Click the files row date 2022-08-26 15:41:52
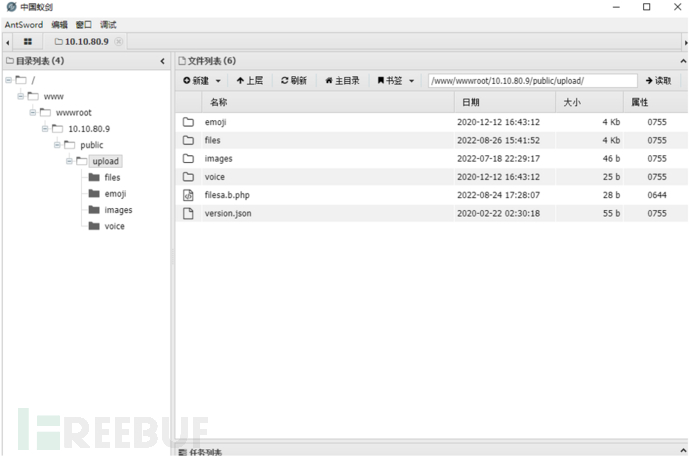The height and width of the screenshot is (457, 690). click(x=498, y=140)
